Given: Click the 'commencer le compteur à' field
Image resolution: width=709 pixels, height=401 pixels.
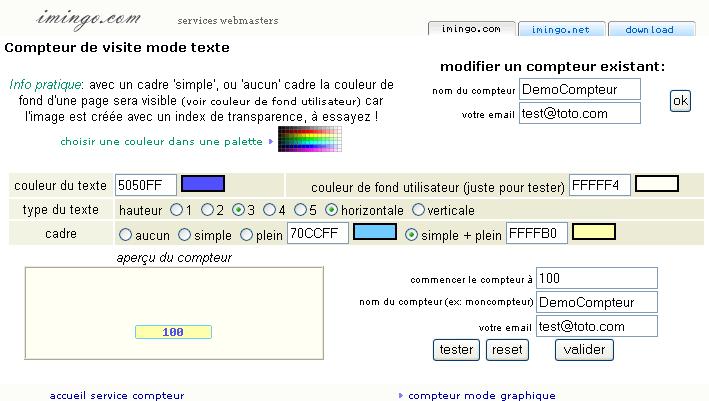Looking at the screenshot, I should tap(596, 277).
